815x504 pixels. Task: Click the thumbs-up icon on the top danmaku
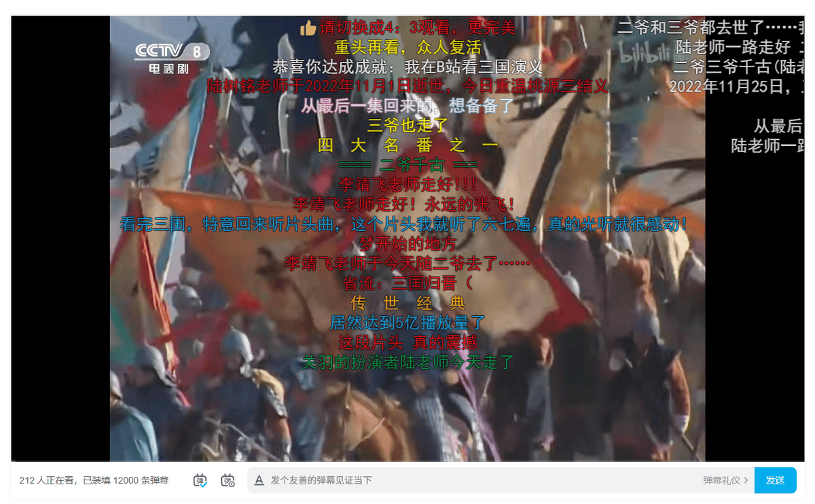coord(308,29)
